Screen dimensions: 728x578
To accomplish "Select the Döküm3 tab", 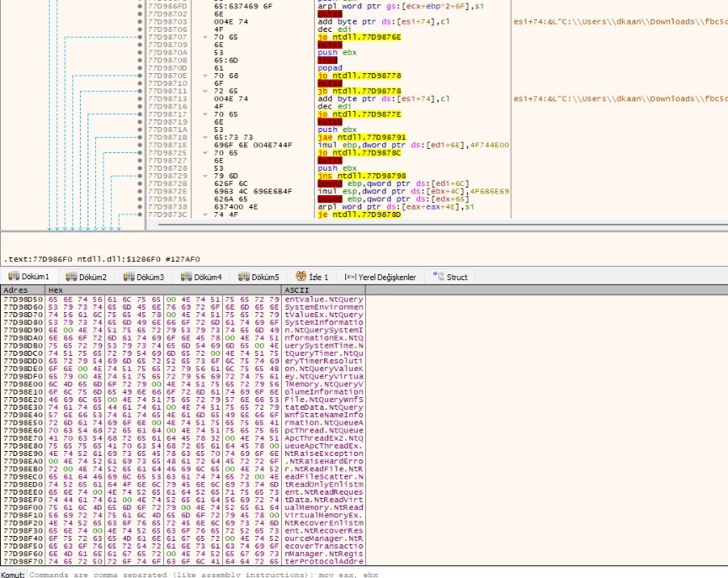I will 144,277.
